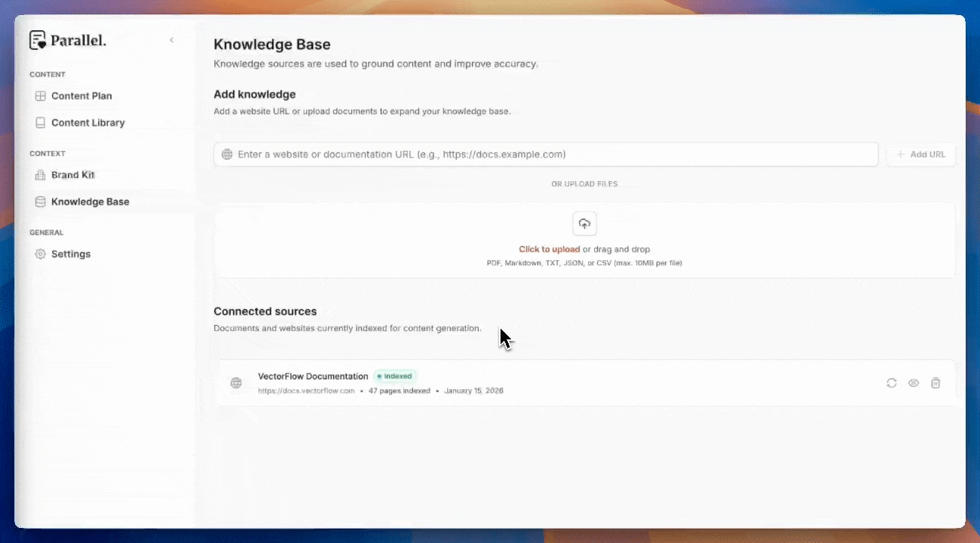Refresh indexing for VectorFlow Documentation
980x543 pixels.
tap(892, 382)
